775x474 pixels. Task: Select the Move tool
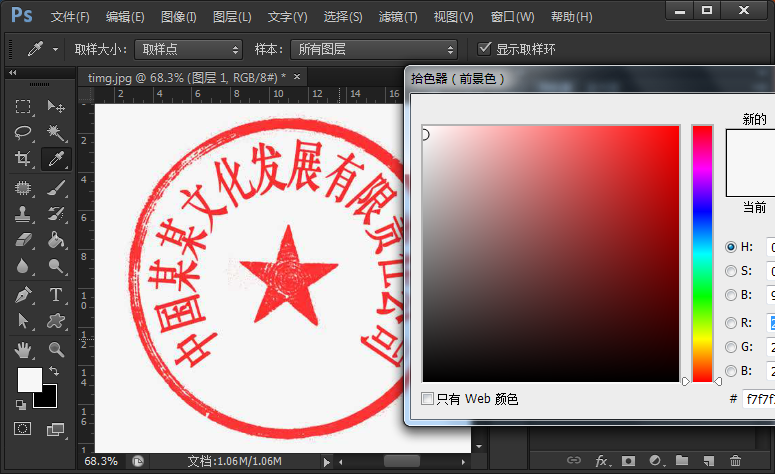(55, 107)
